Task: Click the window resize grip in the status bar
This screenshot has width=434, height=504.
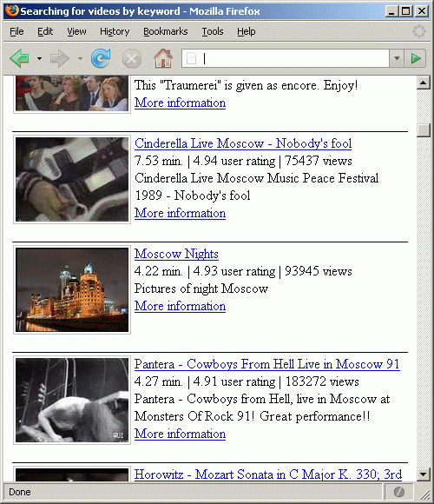Action: tap(424, 494)
